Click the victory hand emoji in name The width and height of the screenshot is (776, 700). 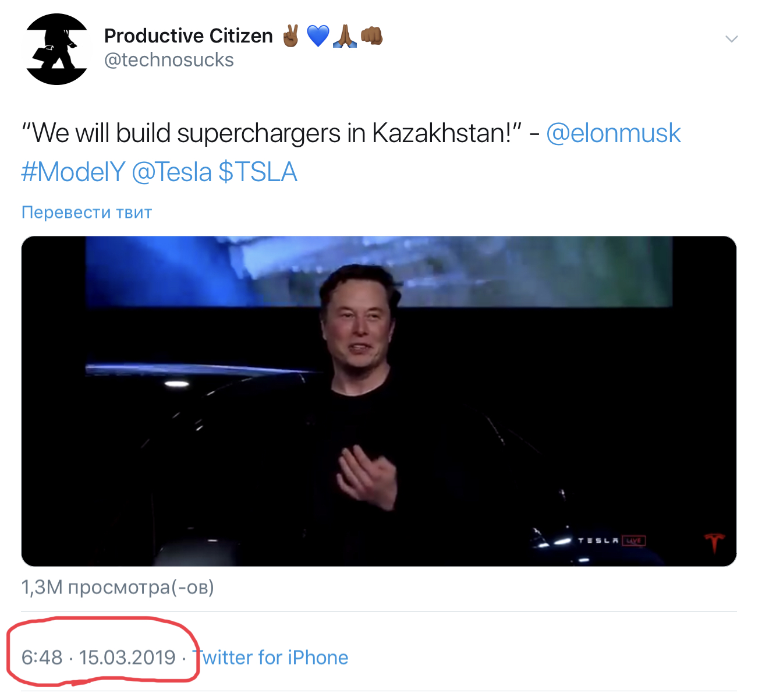coord(290,36)
